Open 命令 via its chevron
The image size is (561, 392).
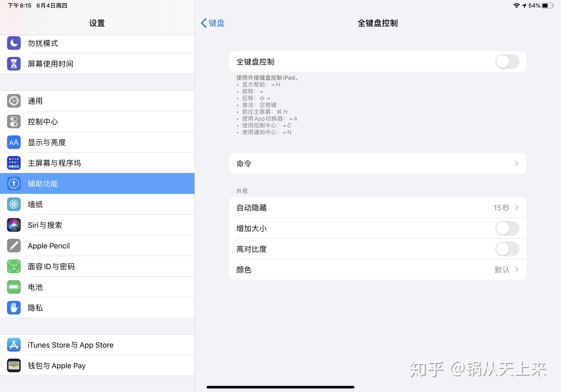click(x=517, y=164)
